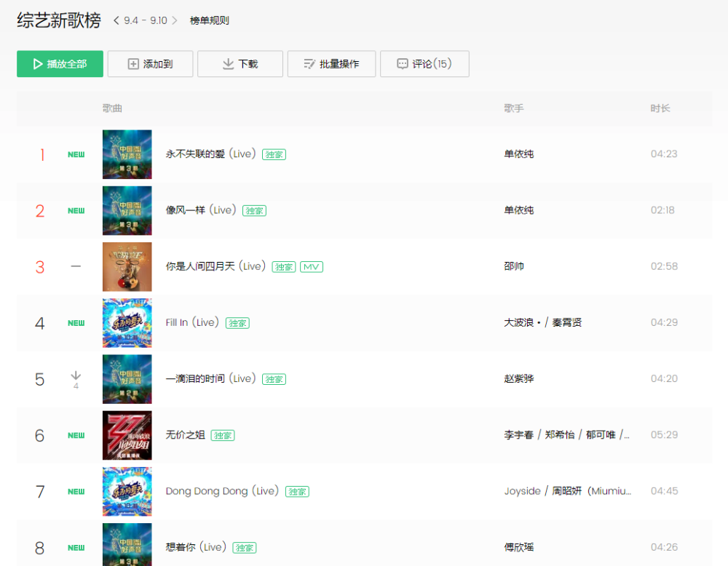Click the 播放全部 play all button

coord(60,64)
